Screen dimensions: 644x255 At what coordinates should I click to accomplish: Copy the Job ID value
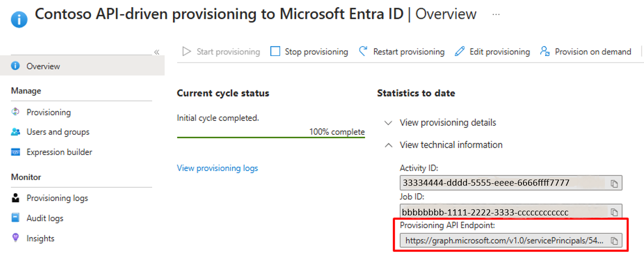point(614,212)
